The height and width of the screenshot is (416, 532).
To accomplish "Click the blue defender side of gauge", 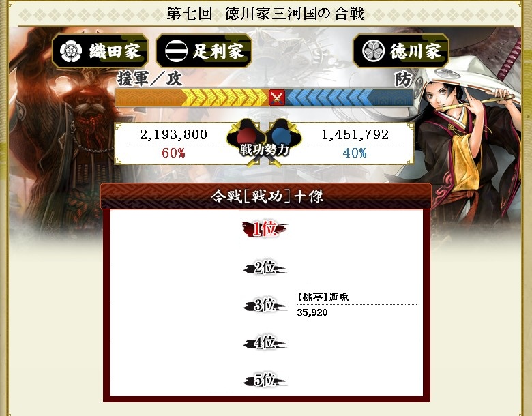I will (x=349, y=98).
